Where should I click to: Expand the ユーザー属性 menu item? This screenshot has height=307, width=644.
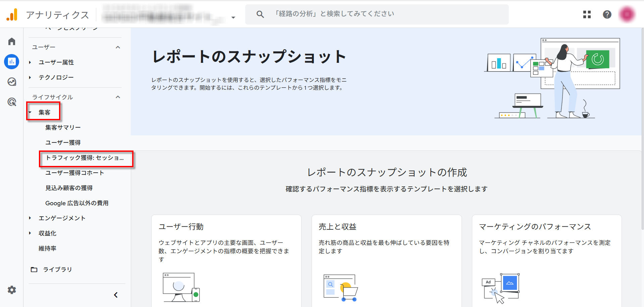point(56,62)
